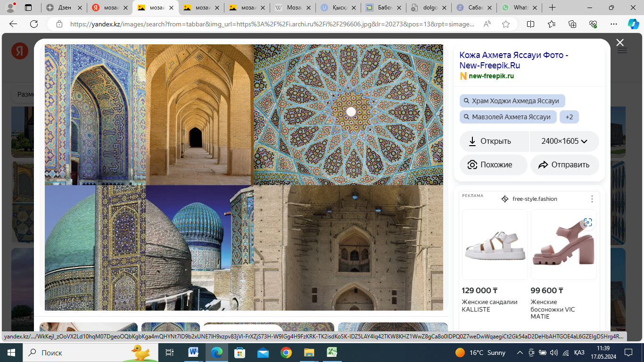Refresh the current page

click(x=34, y=24)
